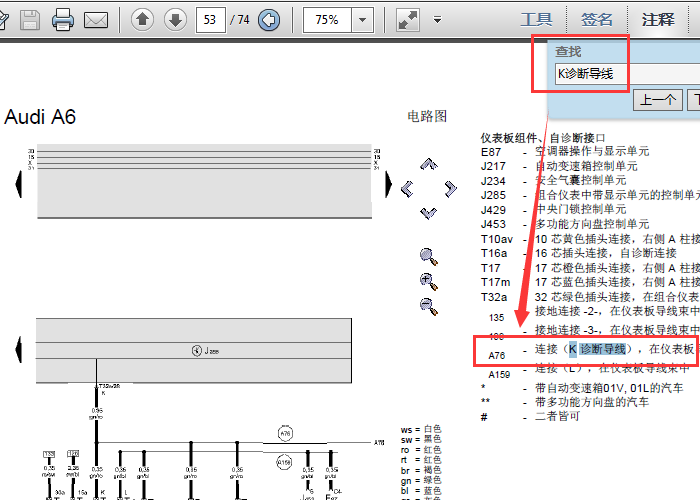Click the Save floppy disk icon

coord(29,20)
